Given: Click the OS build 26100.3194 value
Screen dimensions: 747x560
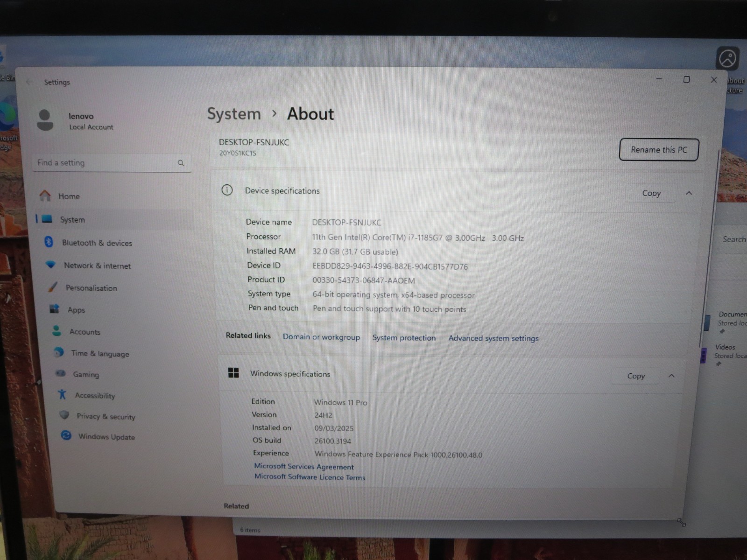Looking at the screenshot, I should [x=332, y=441].
